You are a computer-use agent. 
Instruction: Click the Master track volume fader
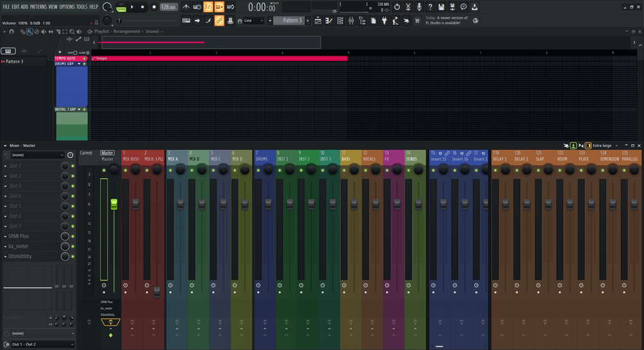click(114, 204)
